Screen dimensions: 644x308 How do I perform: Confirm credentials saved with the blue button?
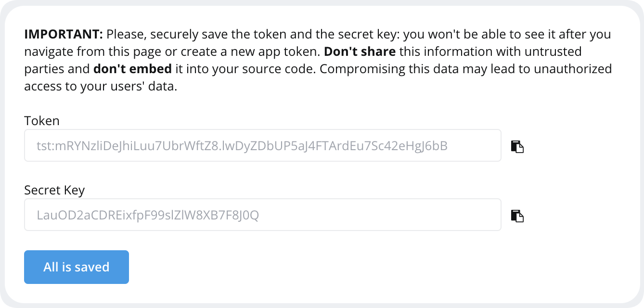click(77, 267)
